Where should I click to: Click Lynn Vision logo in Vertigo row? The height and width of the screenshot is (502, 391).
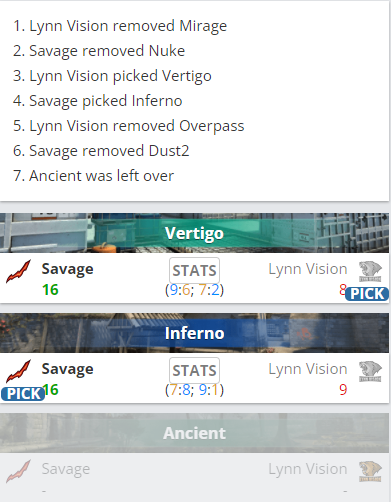(370, 272)
